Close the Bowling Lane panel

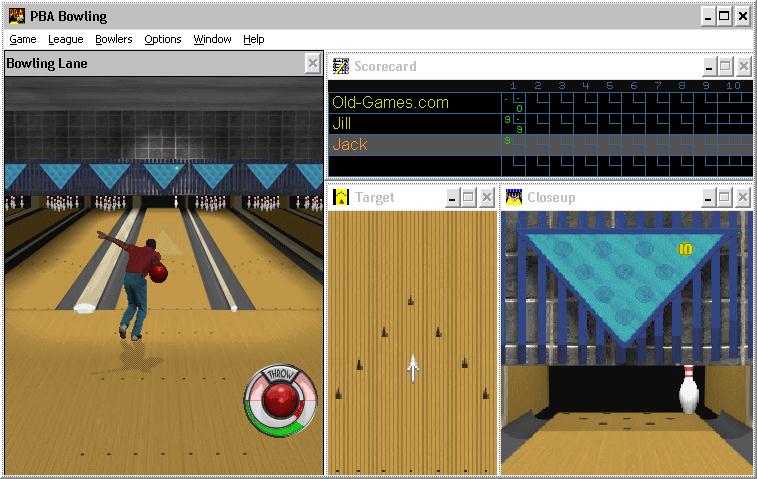click(x=313, y=63)
